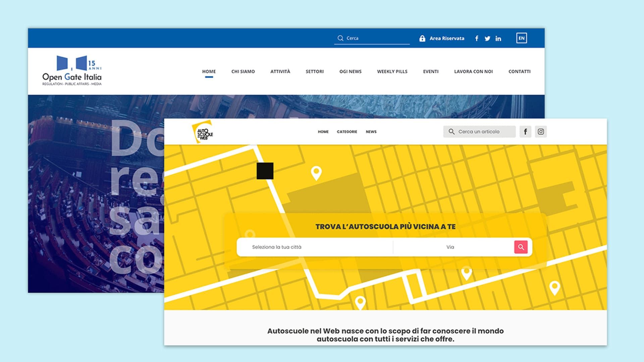Image resolution: width=644 pixels, height=362 pixels.
Task: Select NEWS in the Autoscuole navigation
Action: click(371, 132)
